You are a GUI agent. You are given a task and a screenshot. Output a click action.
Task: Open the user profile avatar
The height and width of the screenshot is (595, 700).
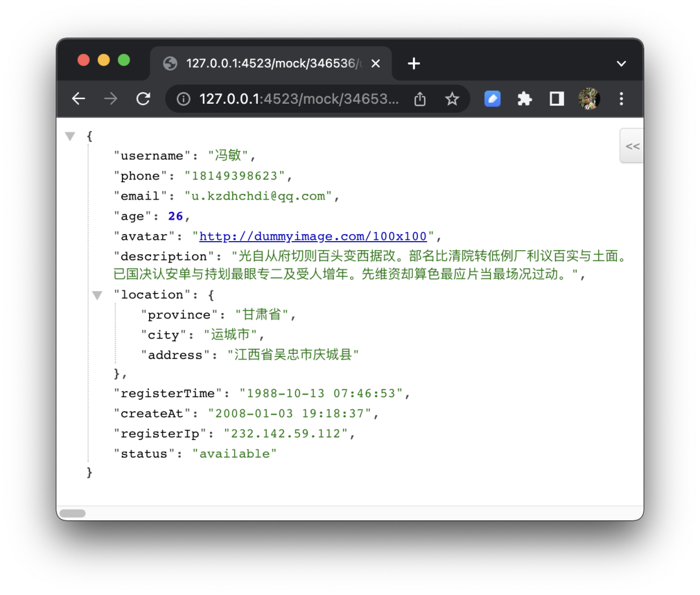[x=589, y=99]
